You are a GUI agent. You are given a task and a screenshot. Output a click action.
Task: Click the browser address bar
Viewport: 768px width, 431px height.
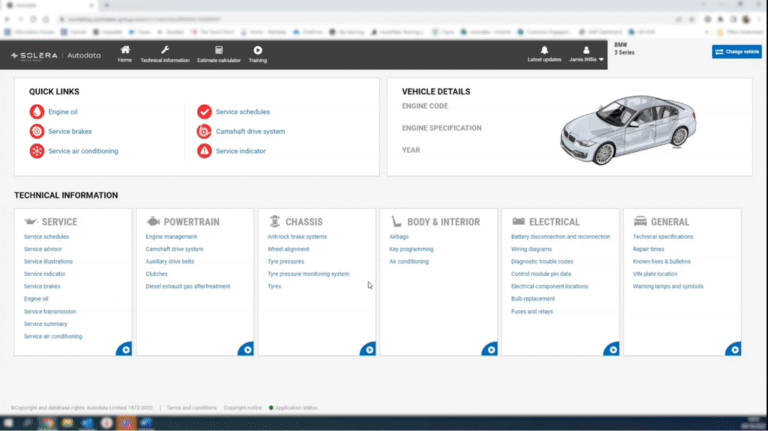(200, 19)
